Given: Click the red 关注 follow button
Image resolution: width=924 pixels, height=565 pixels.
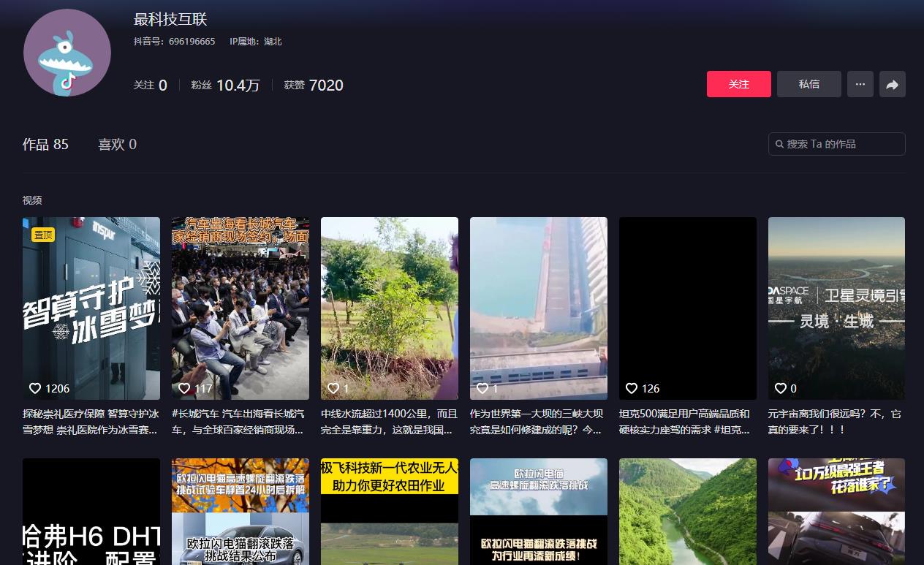Looking at the screenshot, I should pyautogui.click(x=738, y=84).
